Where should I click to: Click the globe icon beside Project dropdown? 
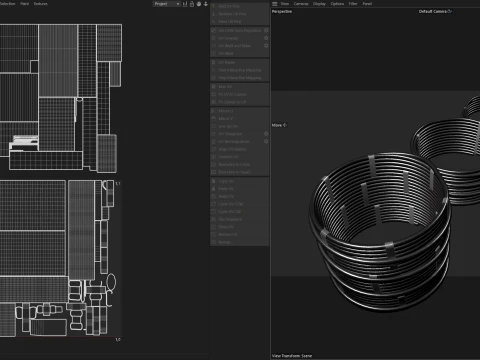point(199,4)
